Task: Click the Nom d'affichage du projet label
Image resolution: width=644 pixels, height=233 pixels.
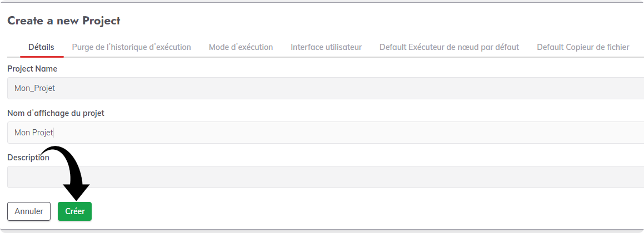Action: (x=56, y=113)
